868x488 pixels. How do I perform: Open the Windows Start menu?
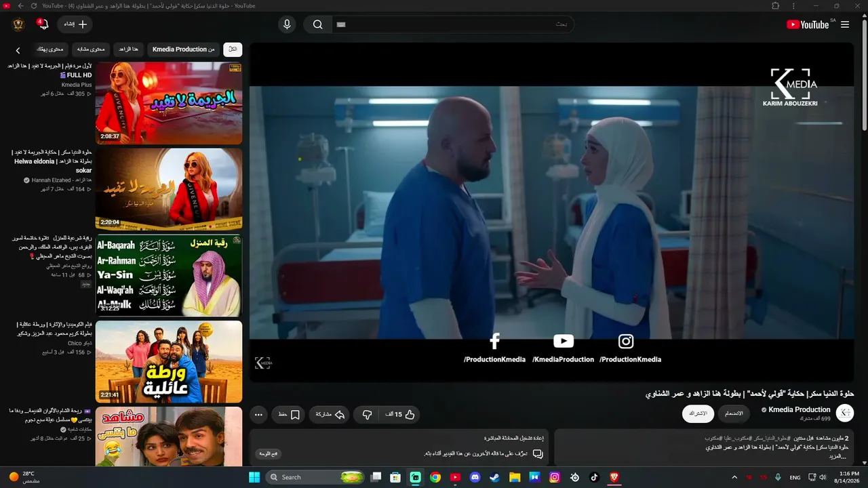click(254, 477)
